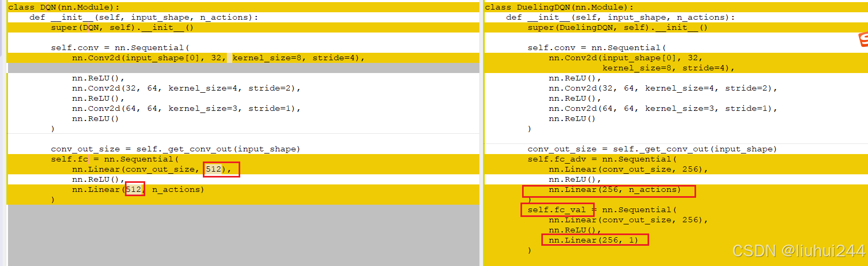Click 'nn.Linear(256, n_actions)' in right pane
This screenshot has height=266, width=868.
tap(615, 190)
